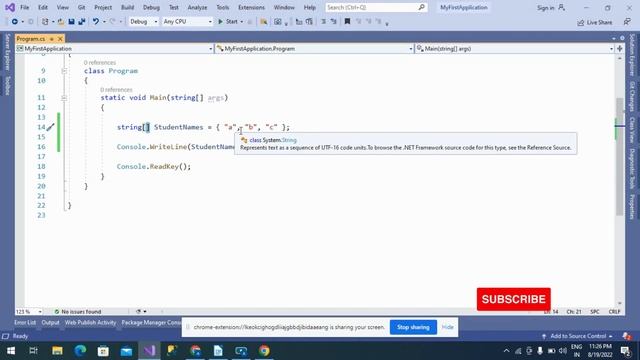Toggle pin on Program.cs tab
Screen dimensions: 640x360
pyautogui.click(x=52, y=39)
